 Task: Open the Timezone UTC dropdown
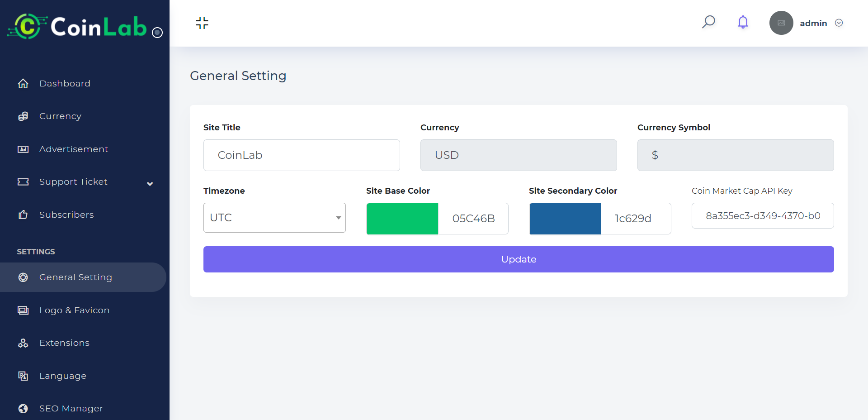pyautogui.click(x=274, y=218)
